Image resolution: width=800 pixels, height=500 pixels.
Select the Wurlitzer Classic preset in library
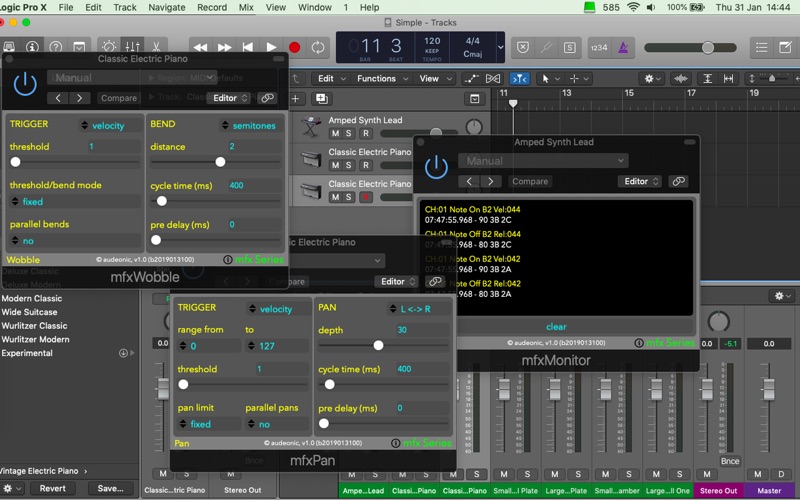pos(34,326)
